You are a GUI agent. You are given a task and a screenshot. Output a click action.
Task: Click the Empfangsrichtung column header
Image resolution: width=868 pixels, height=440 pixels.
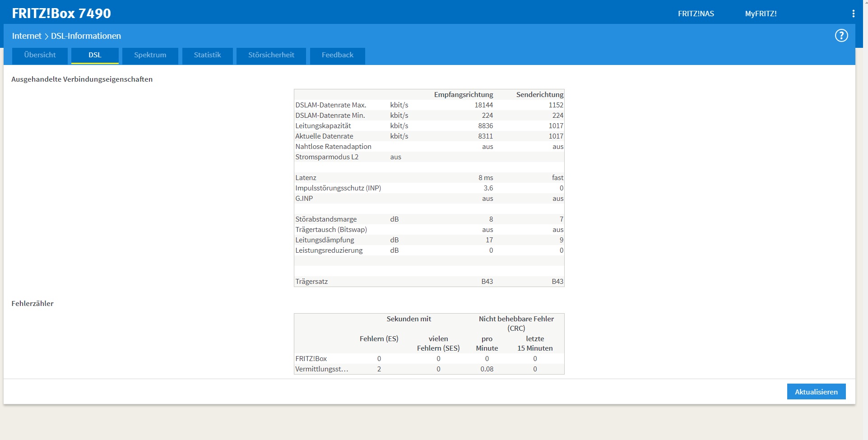pyautogui.click(x=464, y=94)
